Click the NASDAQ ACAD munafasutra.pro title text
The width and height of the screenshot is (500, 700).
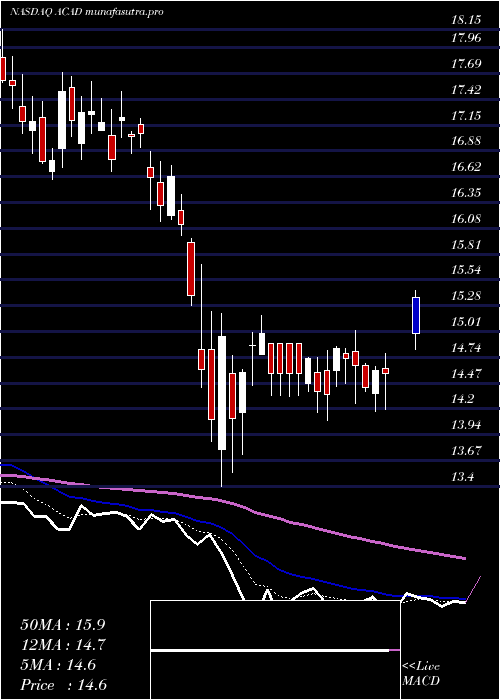86,12
